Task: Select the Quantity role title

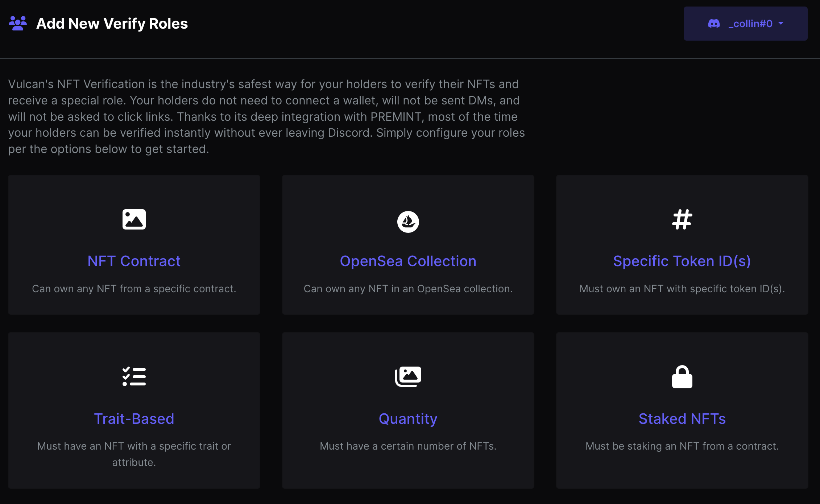Action: (x=408, y=419)
